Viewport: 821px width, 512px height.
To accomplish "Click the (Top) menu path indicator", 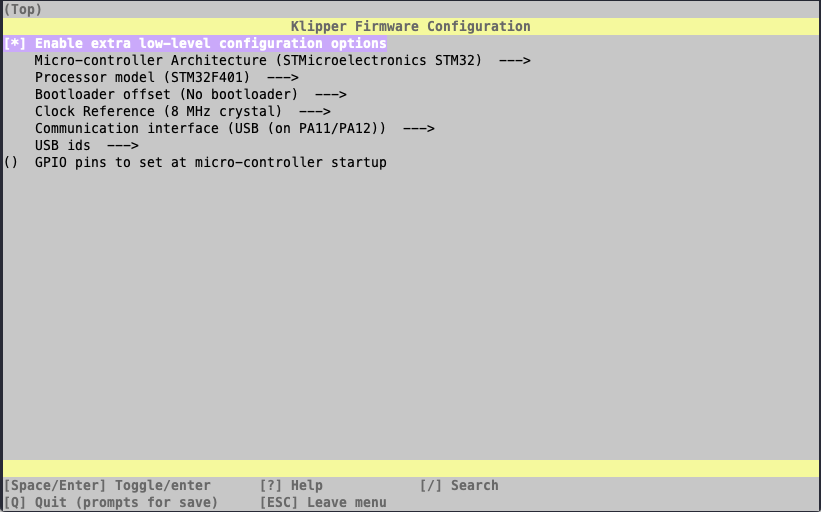I will click(23, 9).
